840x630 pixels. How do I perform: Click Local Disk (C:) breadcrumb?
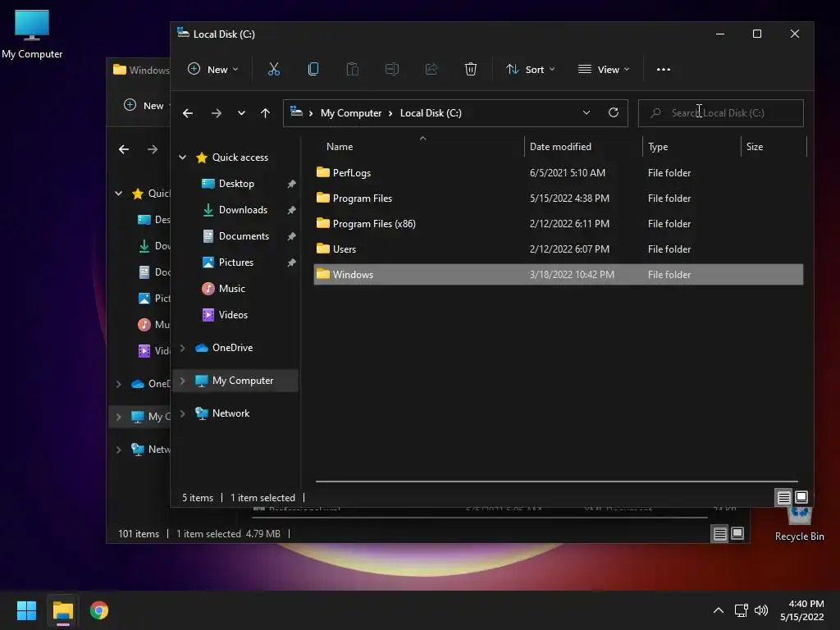click(431, 113)
